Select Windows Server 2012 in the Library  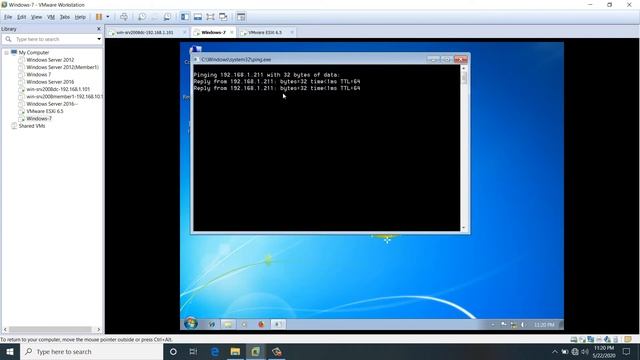coord(50,60)
